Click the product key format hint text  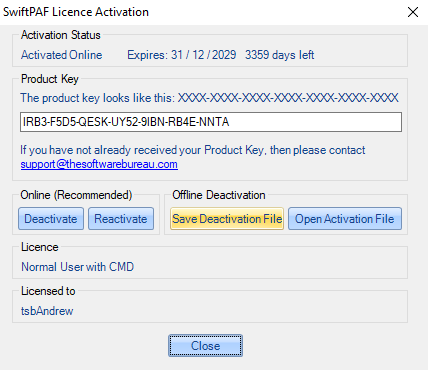[209, 98]
